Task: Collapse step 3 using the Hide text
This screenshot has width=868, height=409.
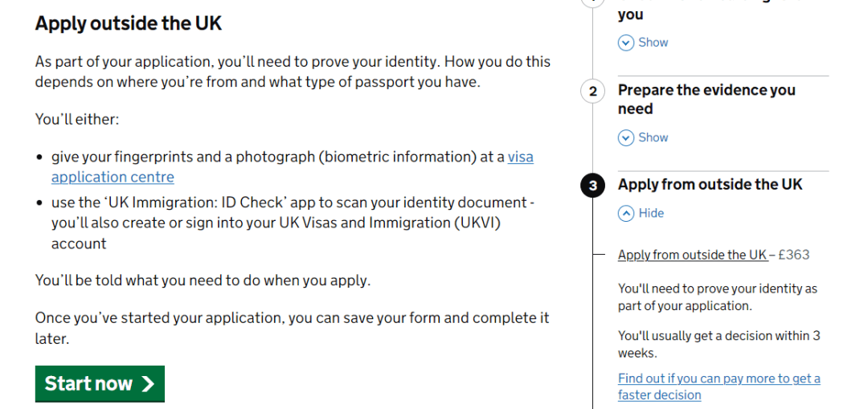Action: [651, 213]
